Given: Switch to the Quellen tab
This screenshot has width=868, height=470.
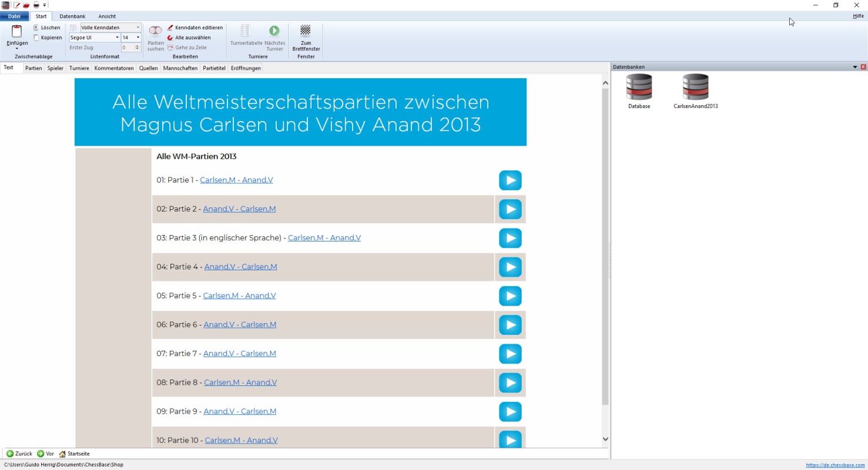Looking at the screenshot, I should click(148, 68).
